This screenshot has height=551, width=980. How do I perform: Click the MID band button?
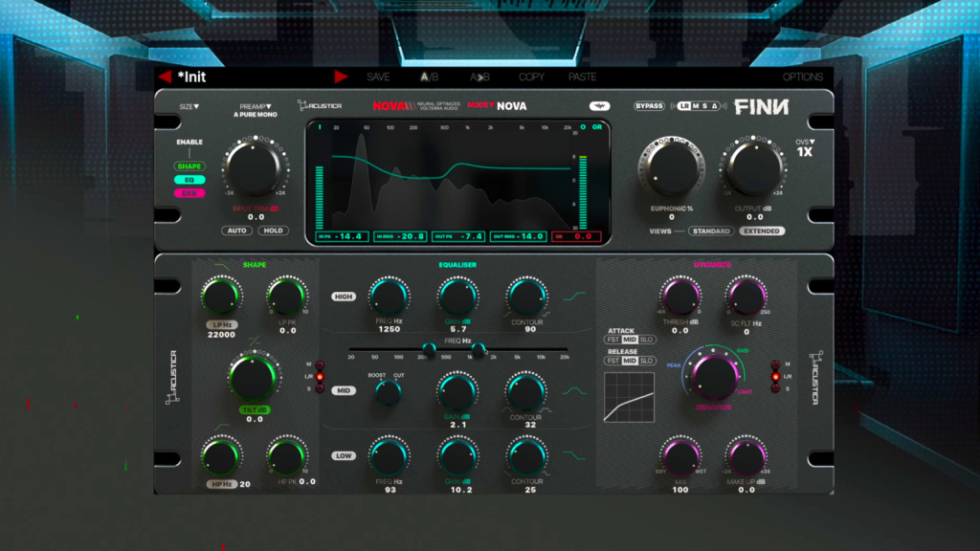click(344, 390)
